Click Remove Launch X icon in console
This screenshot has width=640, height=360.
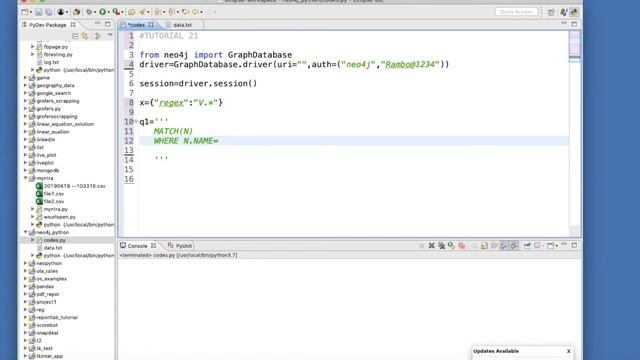coord(431,245)
